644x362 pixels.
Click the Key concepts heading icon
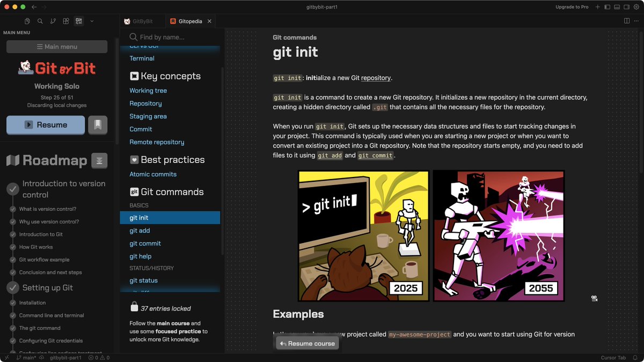pyautogui.click(x=134, y=76)
